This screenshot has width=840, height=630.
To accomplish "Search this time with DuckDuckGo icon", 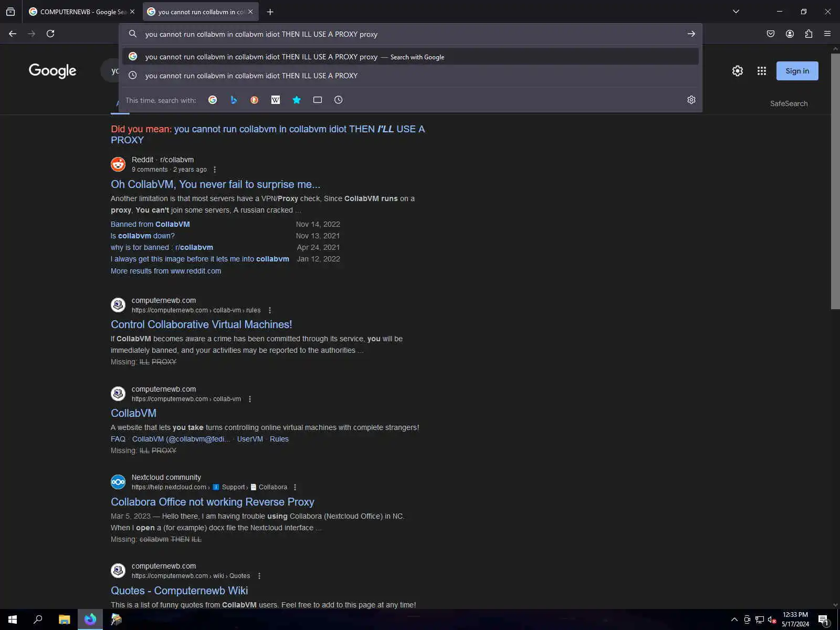I will pos(255,100).
